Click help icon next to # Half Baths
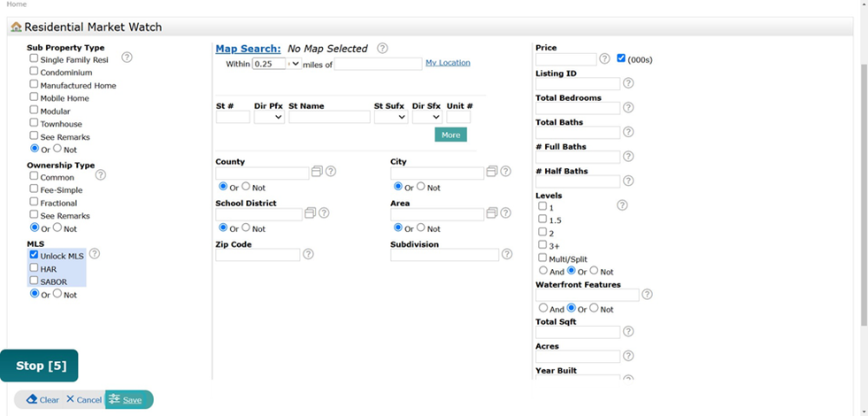Image resolution: width=868 pixels, height=416 pixels. coord(628,181)
